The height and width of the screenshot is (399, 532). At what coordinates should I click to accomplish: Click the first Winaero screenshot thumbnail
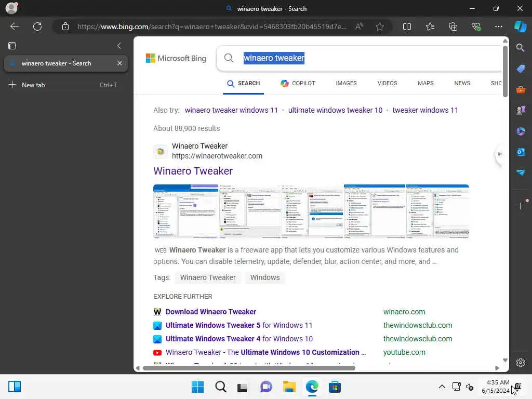click(185, 211)
